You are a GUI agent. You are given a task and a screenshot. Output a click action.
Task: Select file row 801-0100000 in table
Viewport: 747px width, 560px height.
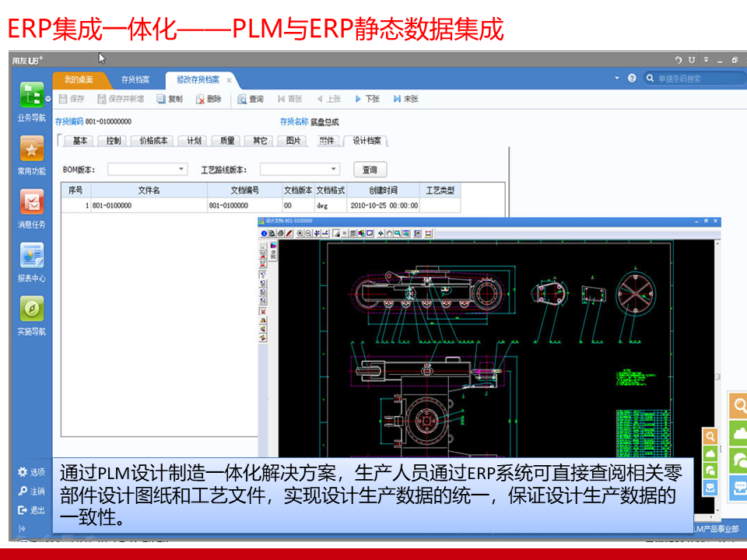click(261, 205)
